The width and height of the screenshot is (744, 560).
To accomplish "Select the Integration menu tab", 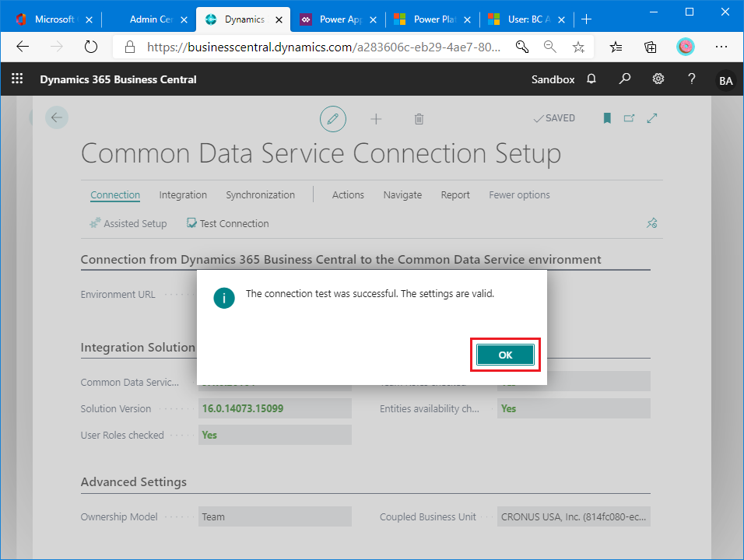I will [183, 195].
